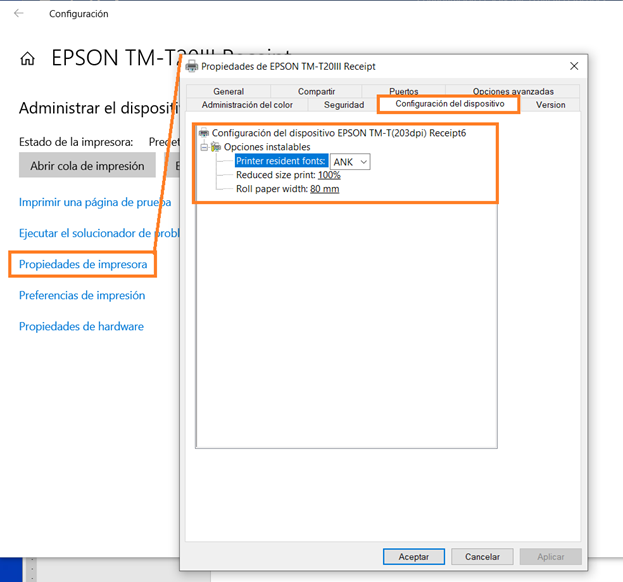Open the Seguridad tab
The width and height of the screenshot is (623, 582).
click(x=344, y=105)
